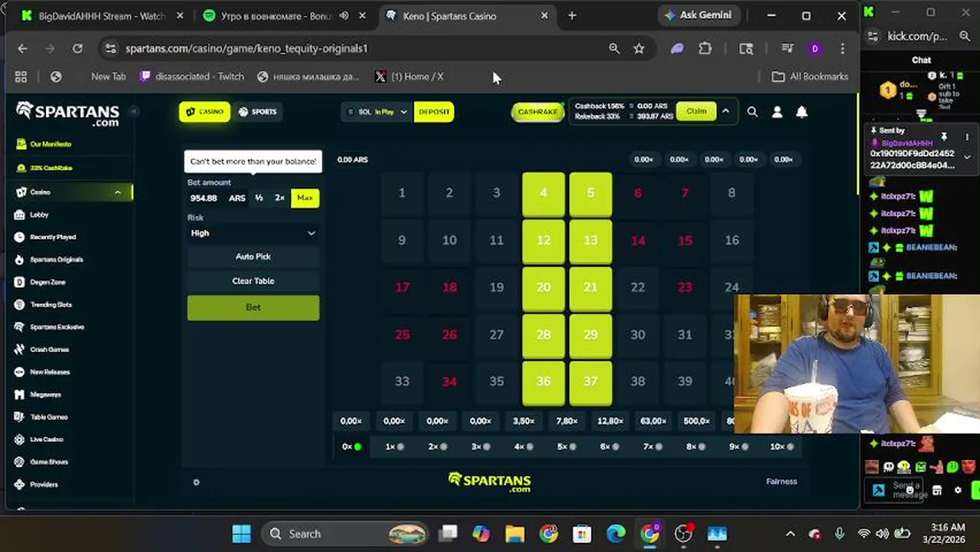Open the Twitch bookmark
Viewport: 980px width, 552px height.
tap(192, 77)
